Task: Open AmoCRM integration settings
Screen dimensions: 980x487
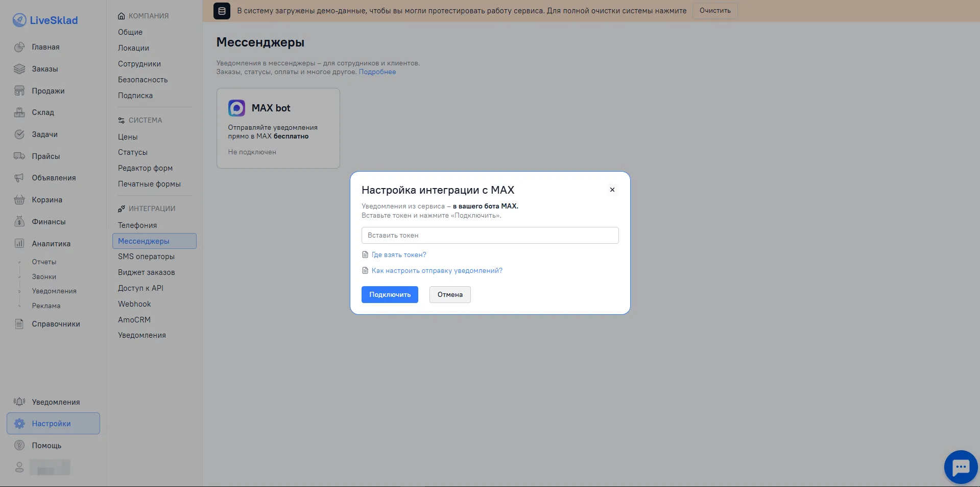Action: (x=134, y=320)
